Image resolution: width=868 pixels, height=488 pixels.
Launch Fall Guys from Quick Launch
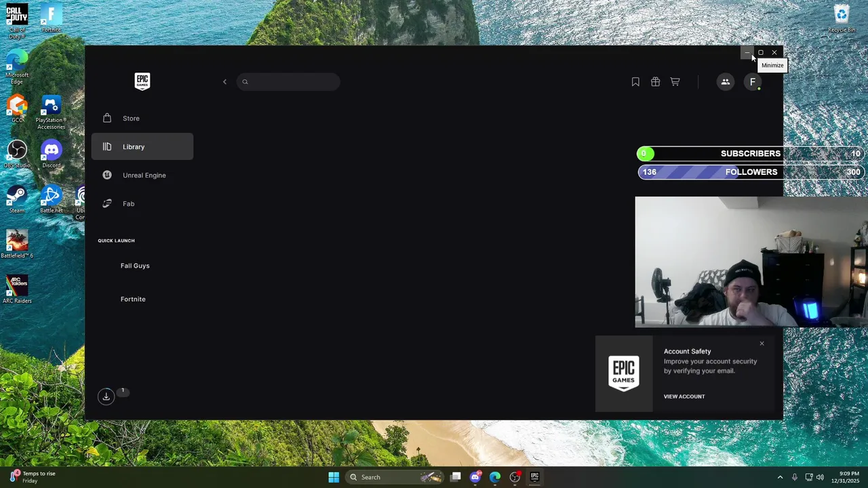135,266
